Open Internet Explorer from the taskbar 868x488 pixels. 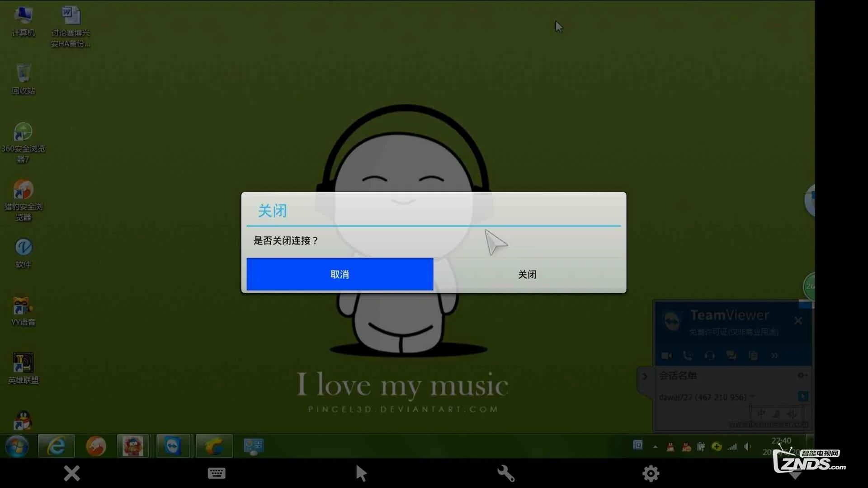pos(57,446)
